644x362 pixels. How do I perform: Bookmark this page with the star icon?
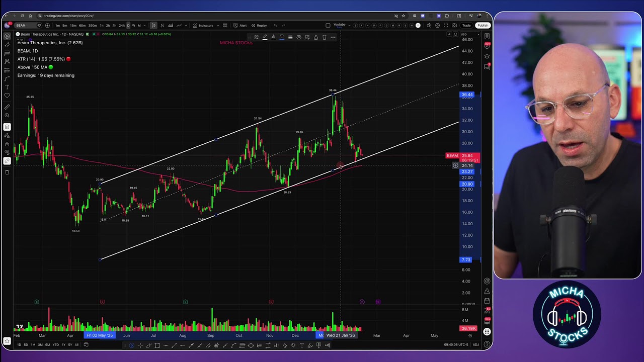pyautogui.click(x=403, y=16)
